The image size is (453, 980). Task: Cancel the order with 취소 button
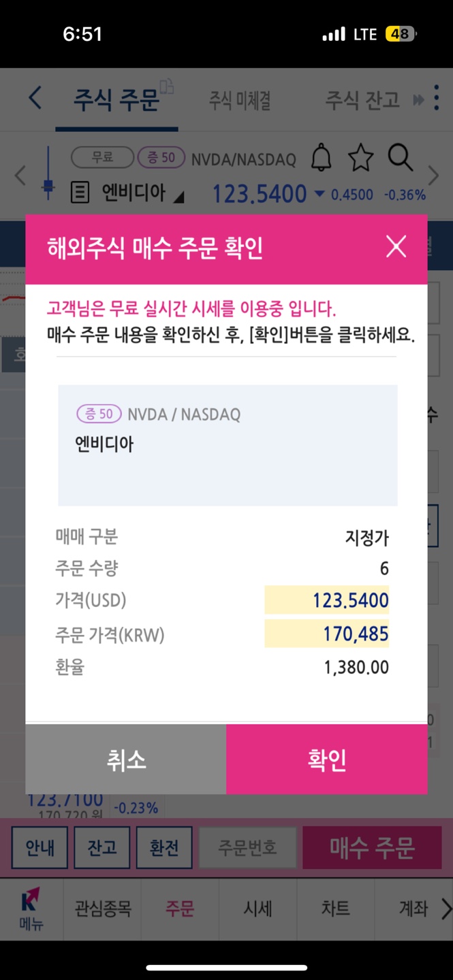pos(126,759)
